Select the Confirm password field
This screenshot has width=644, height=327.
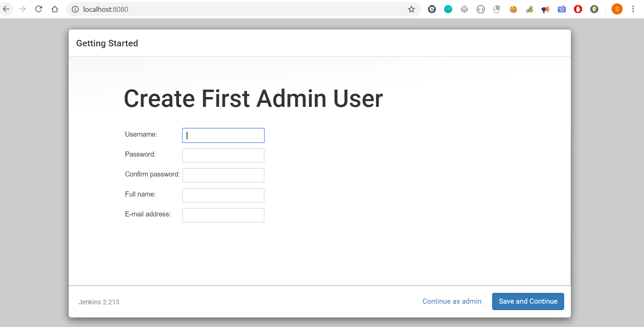(x=223, y=175)
